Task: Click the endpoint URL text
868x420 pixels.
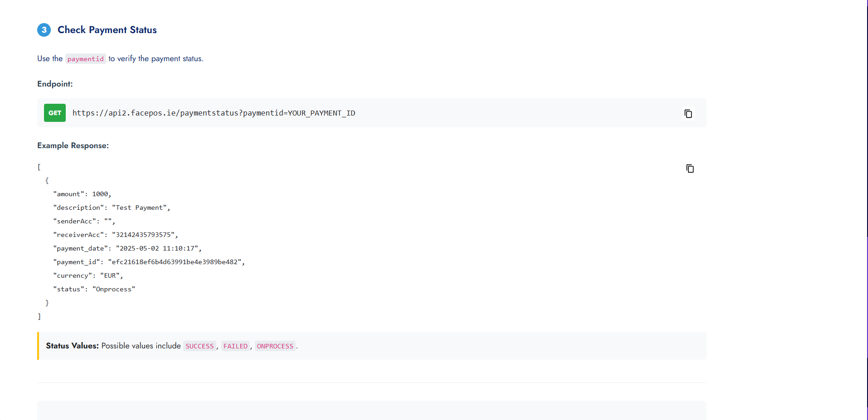Action: point(214,113)
